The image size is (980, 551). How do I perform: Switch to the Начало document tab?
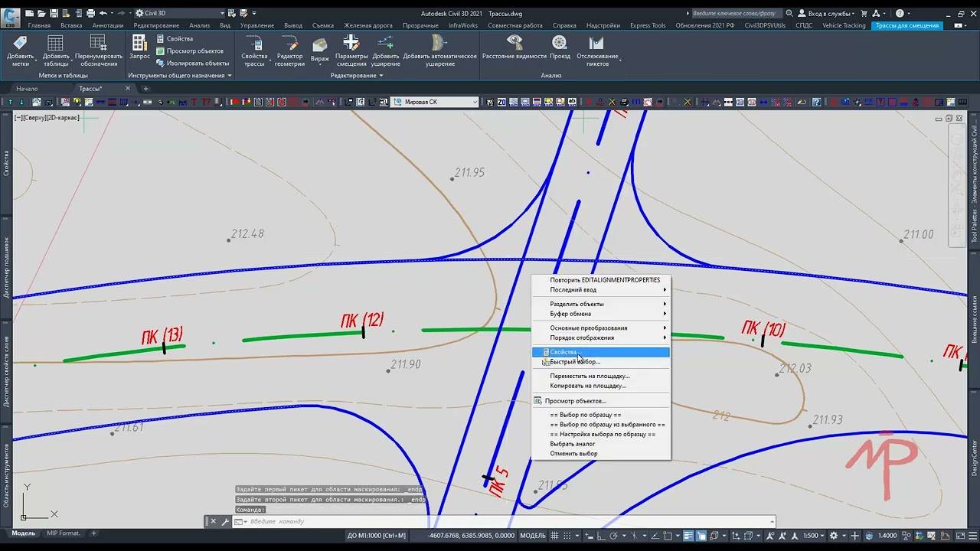(x=27, y=89)
